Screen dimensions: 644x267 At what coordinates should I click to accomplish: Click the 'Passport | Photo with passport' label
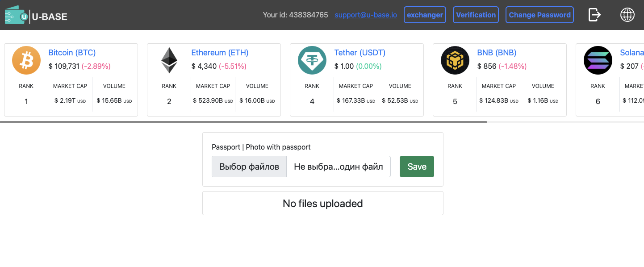[261, 147]
